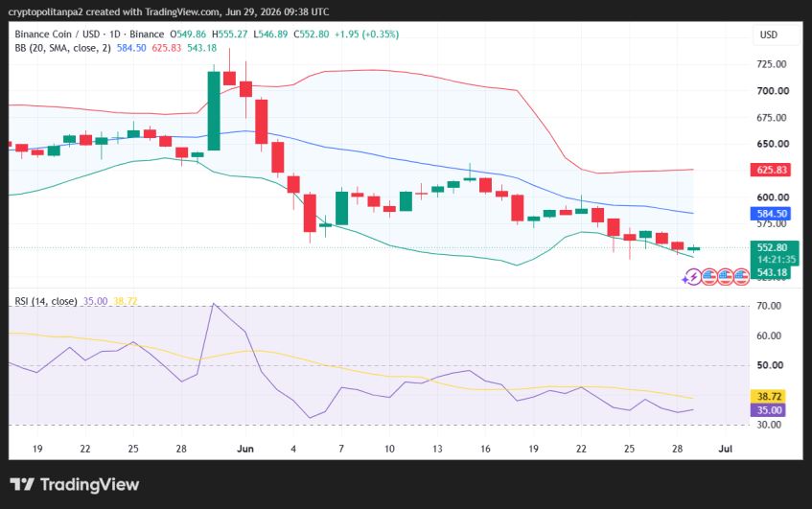Click the 13 date axis label

[437, 449]
